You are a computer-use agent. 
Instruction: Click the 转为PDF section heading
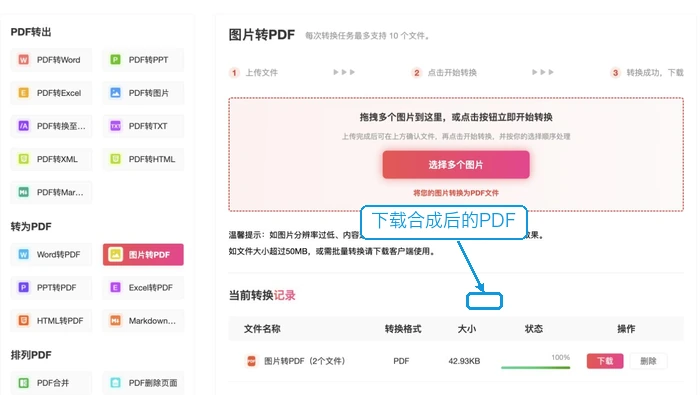(x=31, y=227)
